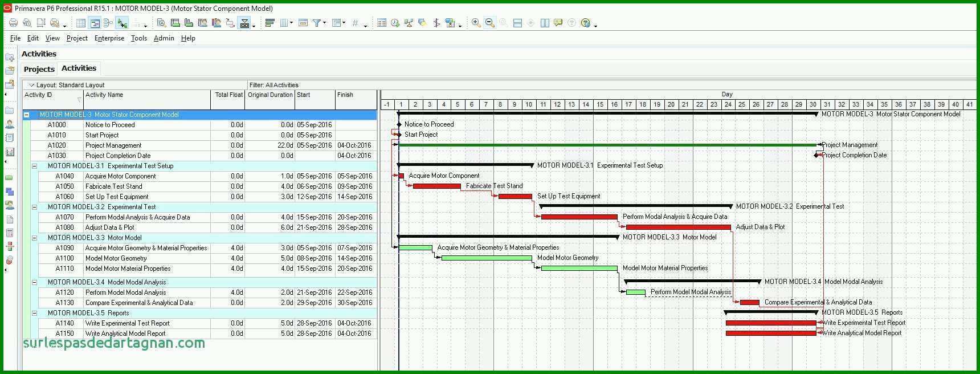Open the View menu
980x374 pixels.
[x=52, y=38]
